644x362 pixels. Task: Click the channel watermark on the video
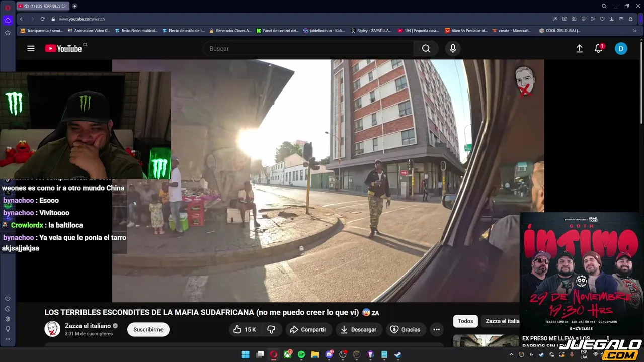coord(525,81)
